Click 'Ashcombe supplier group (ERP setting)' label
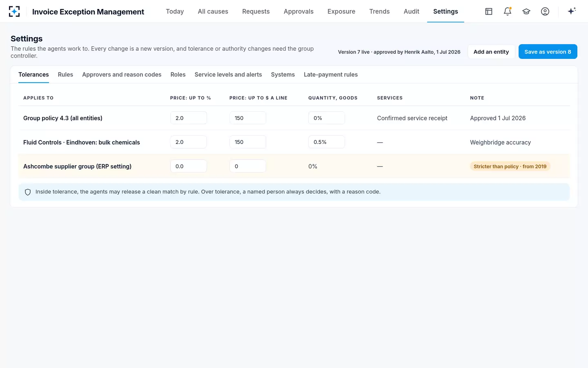This screenshot has width=588, height=368. pos(77,166)
